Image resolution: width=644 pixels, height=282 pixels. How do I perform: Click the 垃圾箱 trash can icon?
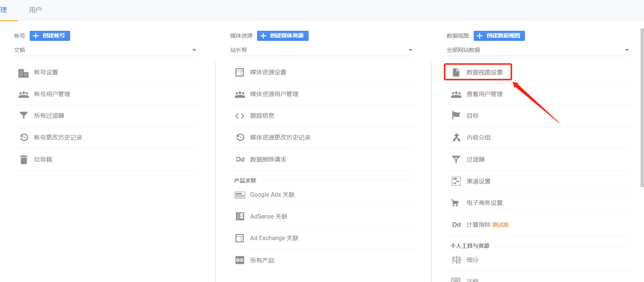(23, 160)
